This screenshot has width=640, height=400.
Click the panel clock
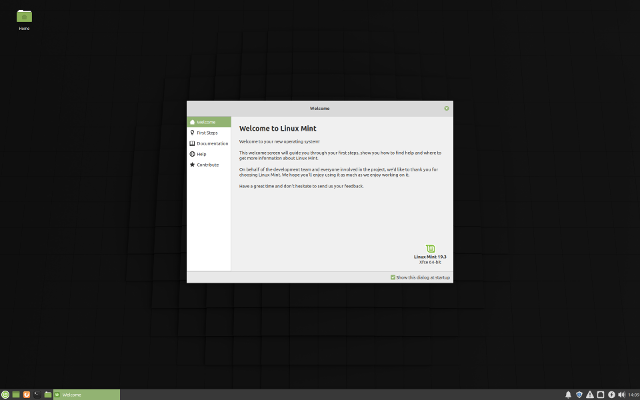click(x=633, y=395)
